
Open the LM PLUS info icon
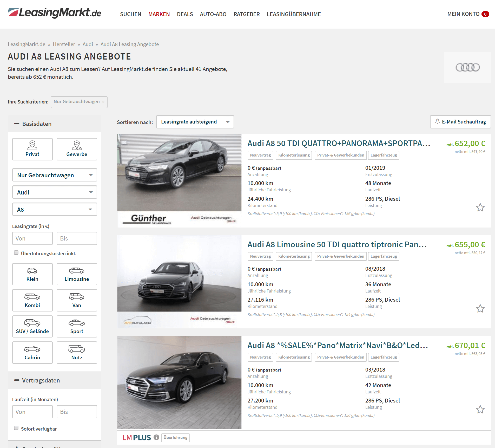pos(156,437)
